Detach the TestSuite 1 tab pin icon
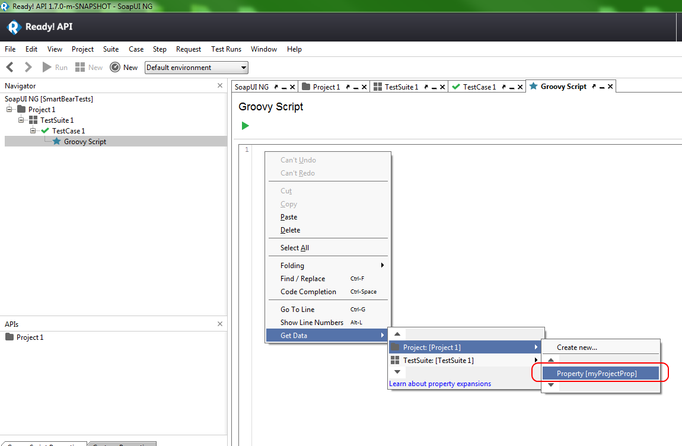 click(426, 87)
